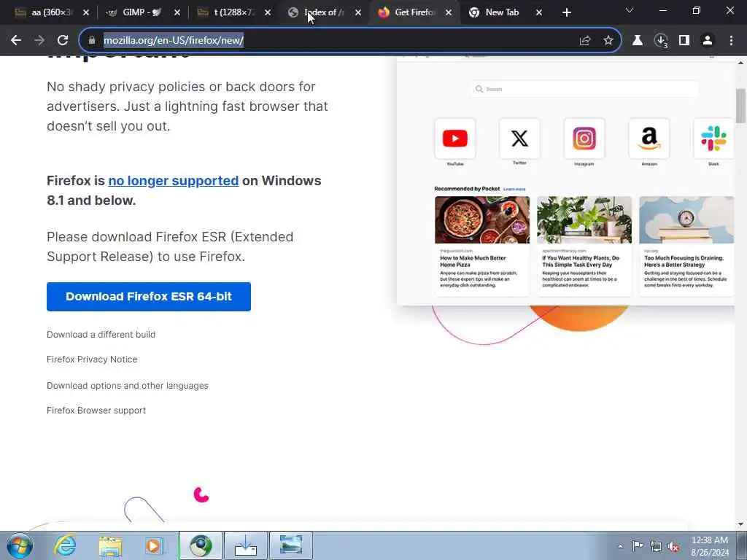747x560 pixels.
Task: Switch to the 'Index of /' tab
Action: pyautogui.click(x=324, y=12)
